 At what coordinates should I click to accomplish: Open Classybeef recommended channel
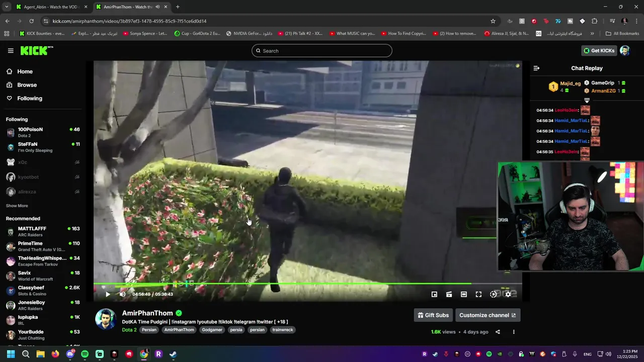(43, 291)
